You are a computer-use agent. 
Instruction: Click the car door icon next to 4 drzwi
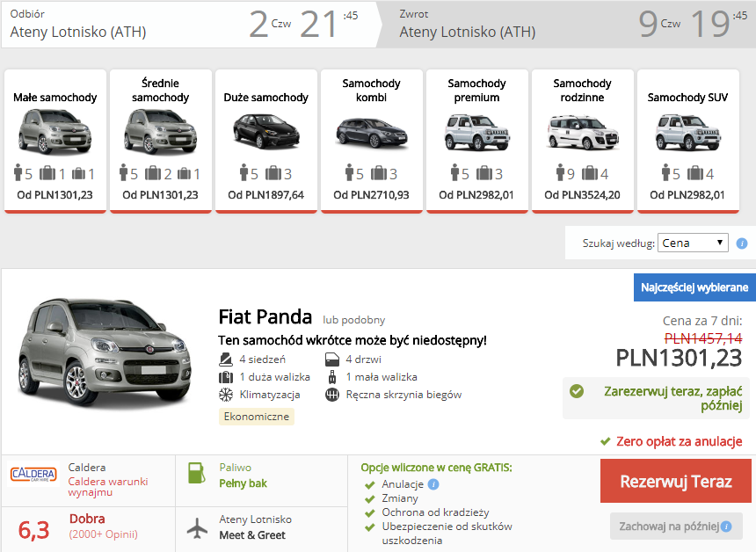click(332, 360)
